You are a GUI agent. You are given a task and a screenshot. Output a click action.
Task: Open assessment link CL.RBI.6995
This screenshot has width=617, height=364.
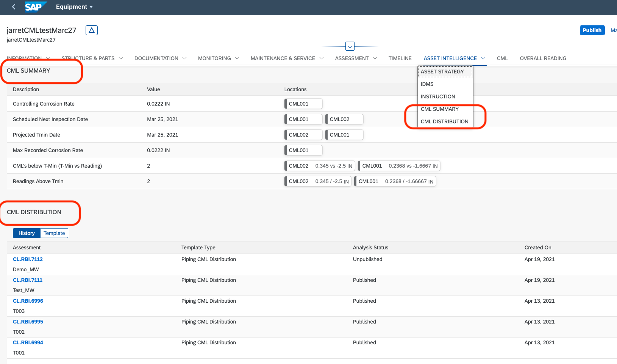click(28, 322)
